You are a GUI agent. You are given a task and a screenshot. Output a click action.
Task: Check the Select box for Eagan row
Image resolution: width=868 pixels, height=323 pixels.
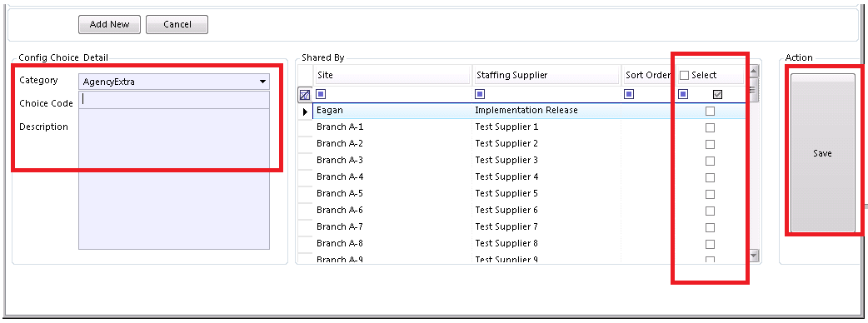[x=711, y=112]
